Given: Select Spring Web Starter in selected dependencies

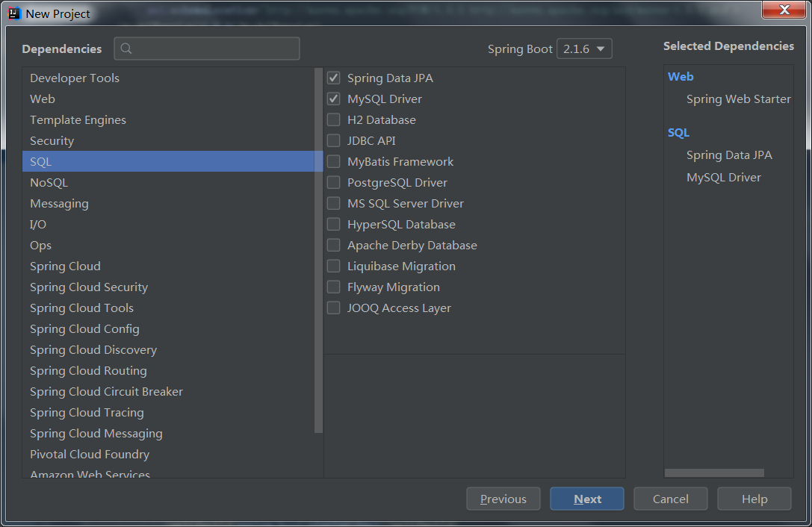Looking at the screenshot, I should pyautogui.click(x=739, y=99).
